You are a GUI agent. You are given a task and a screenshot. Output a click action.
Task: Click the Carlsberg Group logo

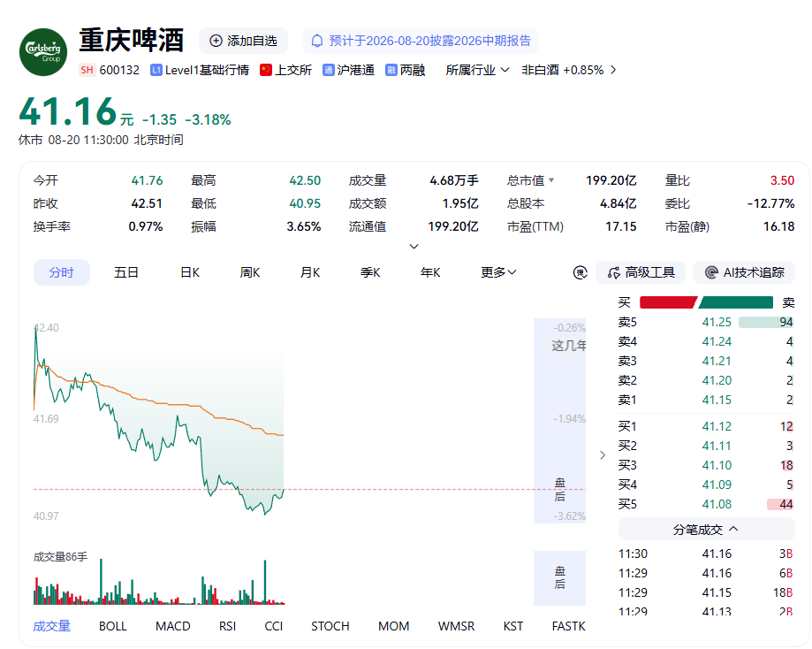43,52
